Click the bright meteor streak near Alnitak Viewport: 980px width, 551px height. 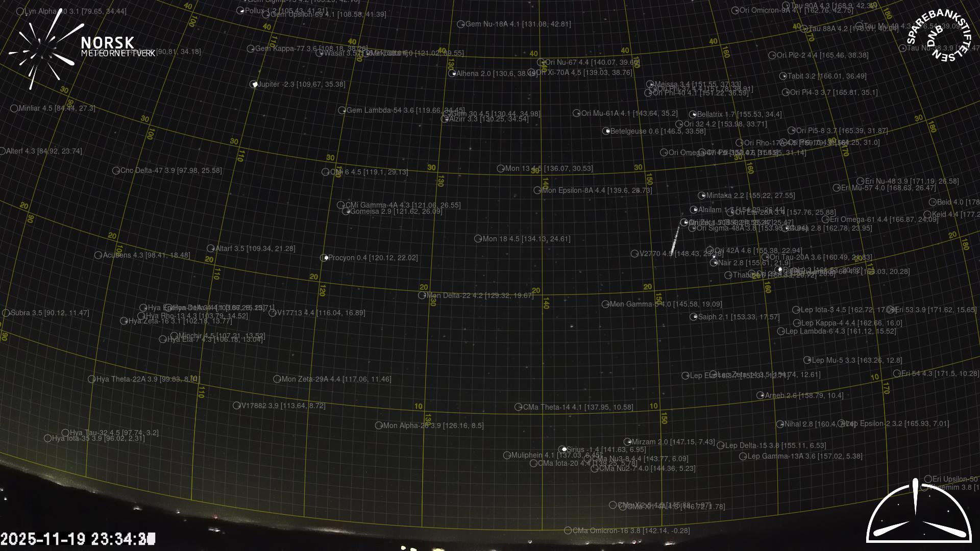(x=675, y=239)
